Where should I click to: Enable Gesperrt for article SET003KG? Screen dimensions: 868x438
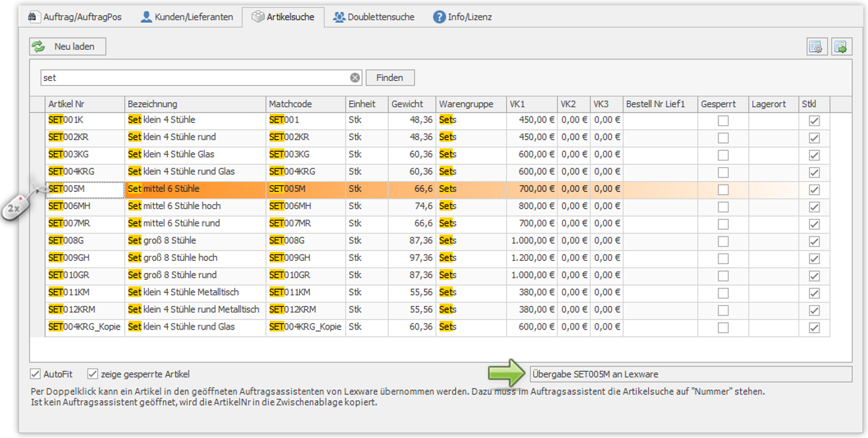723,155
